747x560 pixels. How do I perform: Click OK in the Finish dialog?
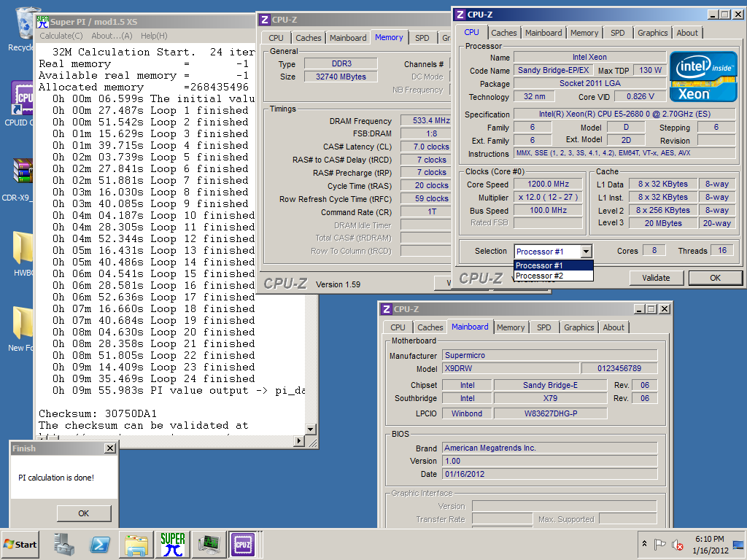(x=83, y=513)
